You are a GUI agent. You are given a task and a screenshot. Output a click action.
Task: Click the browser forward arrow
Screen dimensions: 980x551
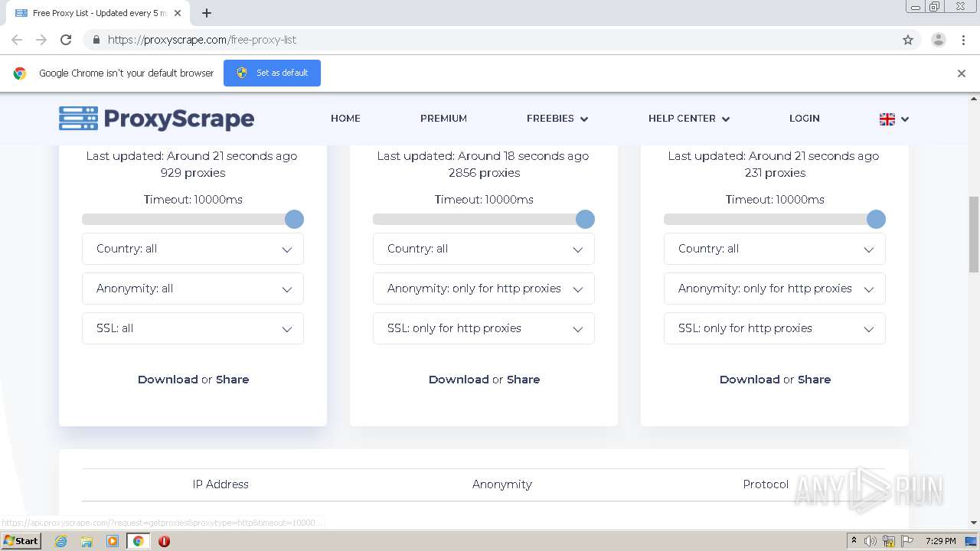pyautogui.click(x=41, y=40)
